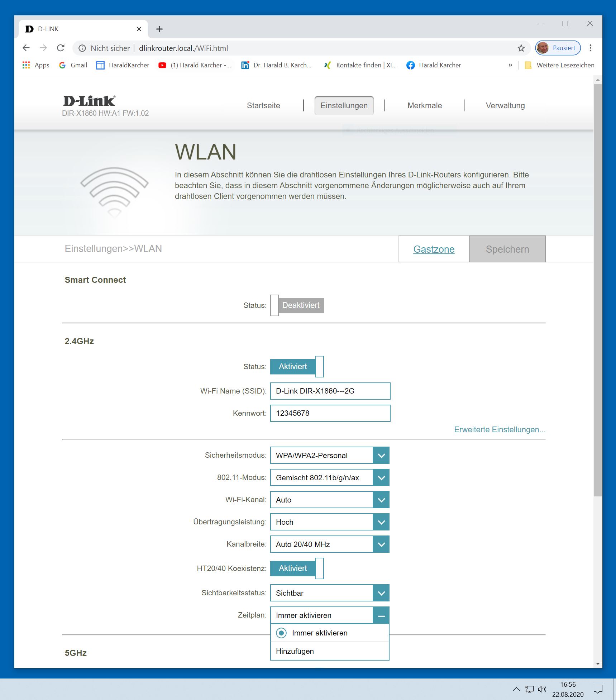616x700 pixels.
Task: Click the Speichern button
Action: click(507, 249)
